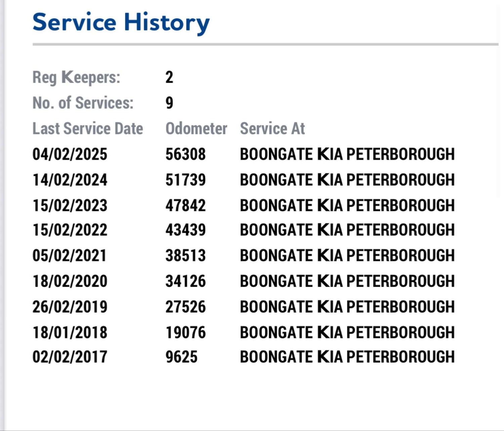Screen dimensions: 504x431
Task: Click the Service History heading
Action: pyautogui.click(x=121, y=23)
